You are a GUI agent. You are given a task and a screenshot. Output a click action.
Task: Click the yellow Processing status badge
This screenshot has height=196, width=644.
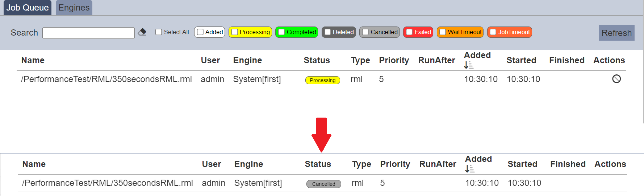tap(323, 80)
